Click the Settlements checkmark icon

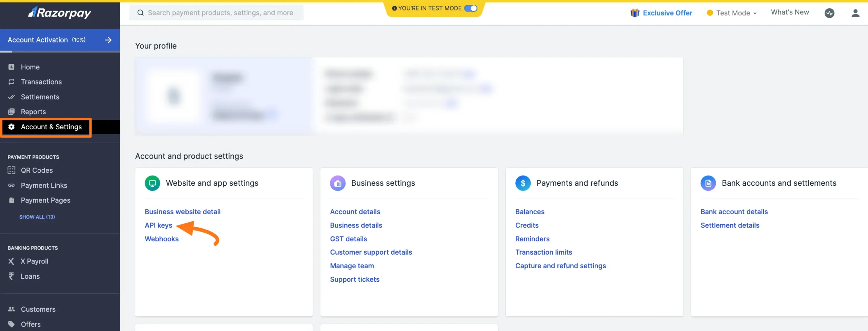click(11, 97)
